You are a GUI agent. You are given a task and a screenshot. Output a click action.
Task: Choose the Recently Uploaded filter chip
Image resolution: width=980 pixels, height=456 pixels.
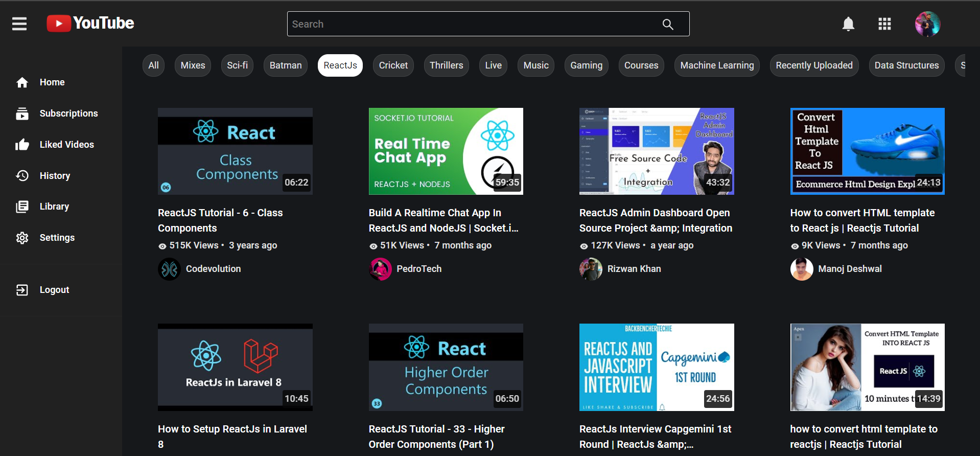tap(814, 65)
